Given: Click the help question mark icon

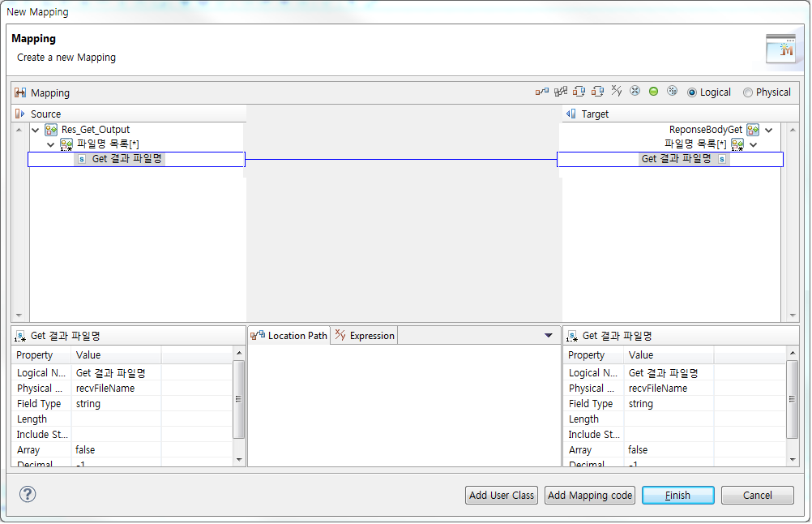Looking at the screenshot, I should (x=27, y=494).
